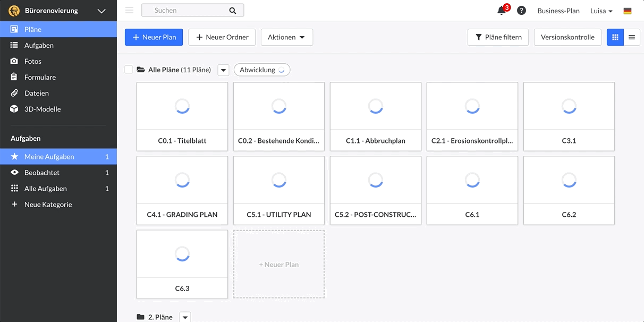The height and width of the screenshot is (322, 644).
Task: Open plan thumbnail C5.2 - POST-CONSTRUC...
Action: tap(376, 190)
